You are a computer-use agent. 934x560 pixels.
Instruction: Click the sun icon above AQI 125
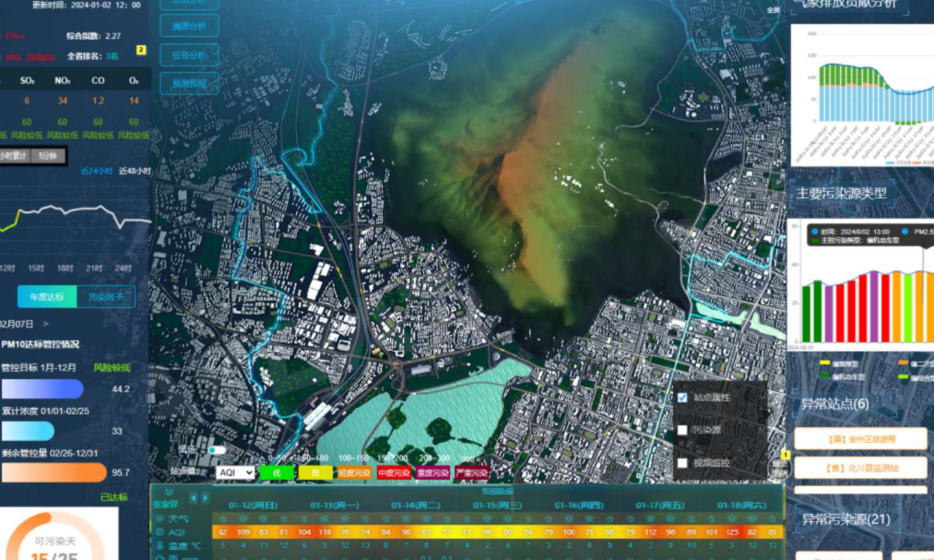(731, 519)
